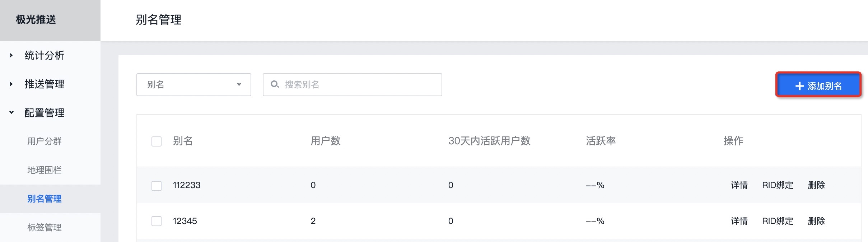Viewport: 868px width, 242px height.
Task: Toggle the select-all checkbox in header
Action: point(157,141)
